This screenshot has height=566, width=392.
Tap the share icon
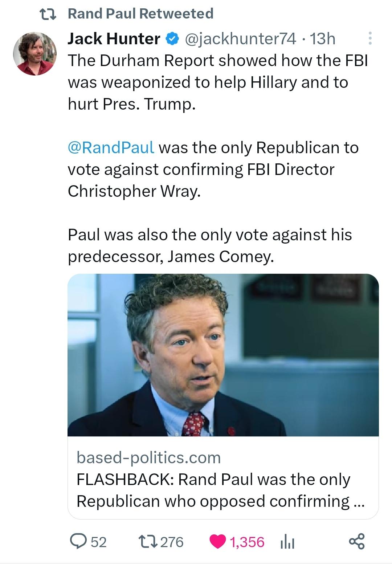[356, 542]
